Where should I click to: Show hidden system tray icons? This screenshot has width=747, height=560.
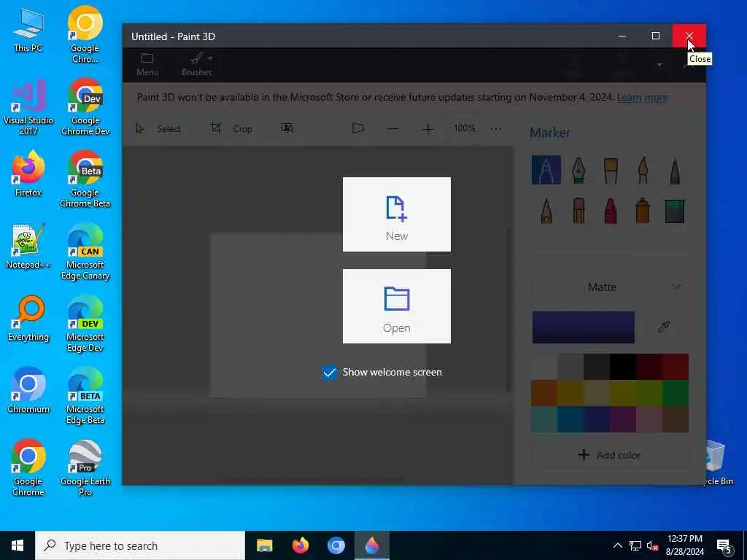(617, 545)
